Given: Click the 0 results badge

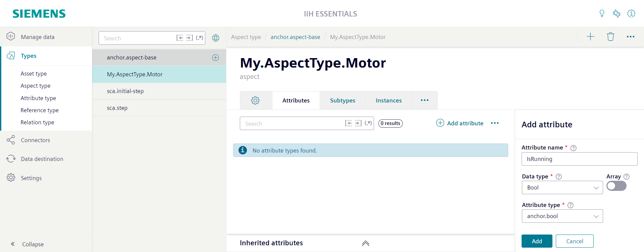Looking at the screenshot, I should (390, 123).
